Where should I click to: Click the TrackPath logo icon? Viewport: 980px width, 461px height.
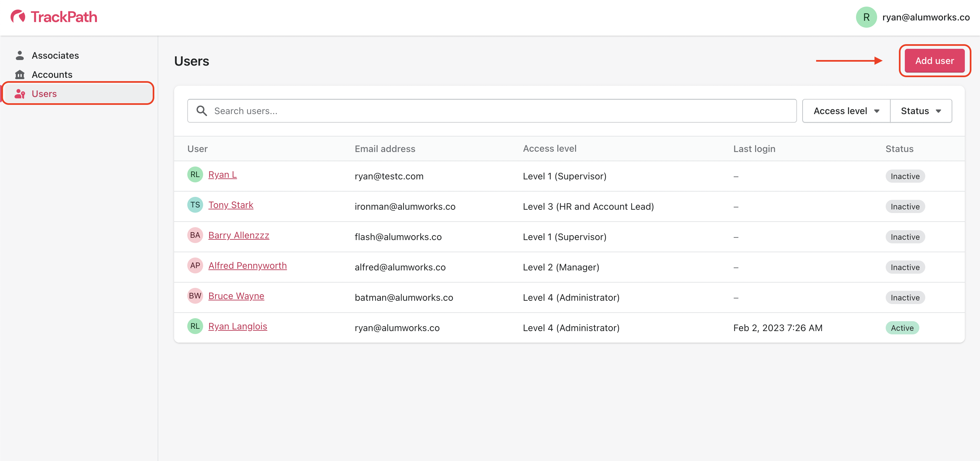tap(17, 16)
